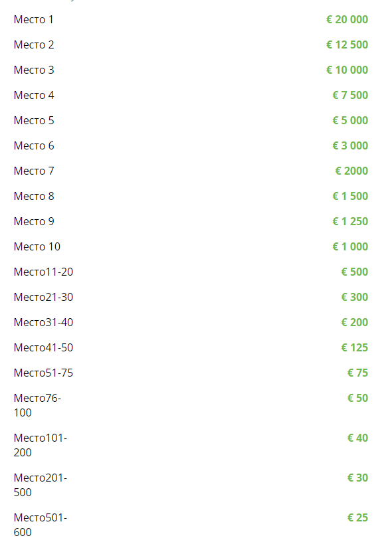
Task: Click the € 12 500 prize value
Action: tap(347, 45)
